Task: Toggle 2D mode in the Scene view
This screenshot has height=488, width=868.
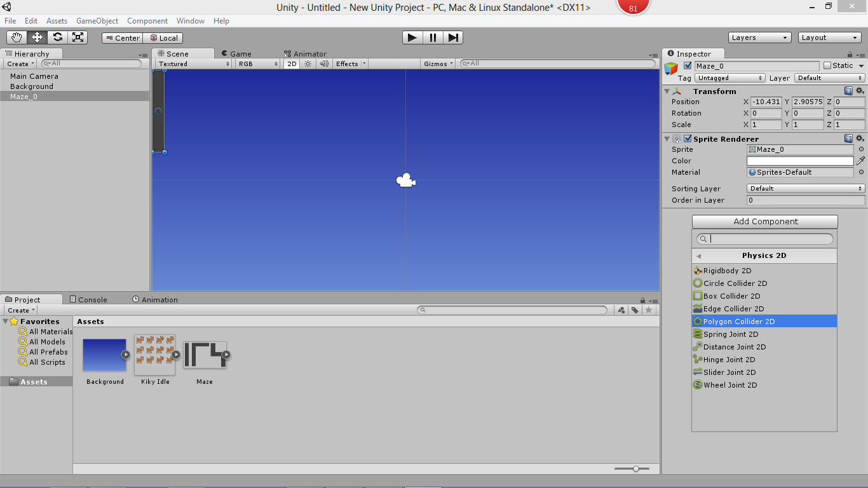Action: (x=290, y=64)
